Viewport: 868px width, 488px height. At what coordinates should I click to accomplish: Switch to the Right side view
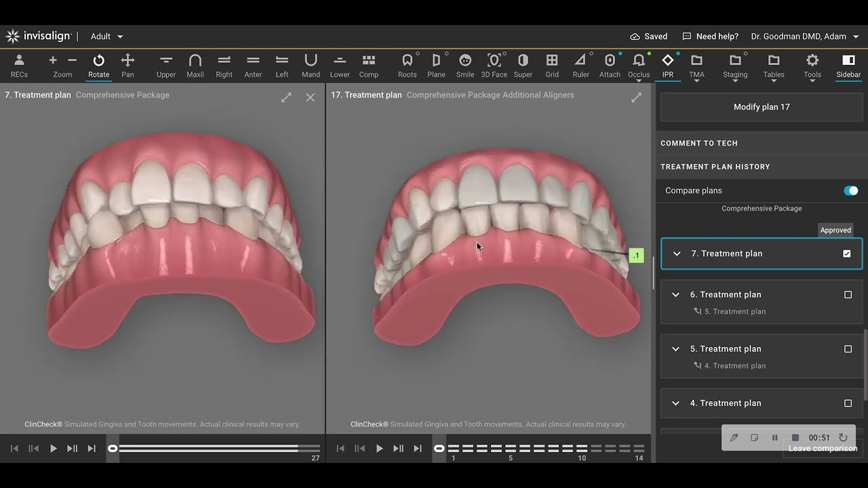coord(224,66)
